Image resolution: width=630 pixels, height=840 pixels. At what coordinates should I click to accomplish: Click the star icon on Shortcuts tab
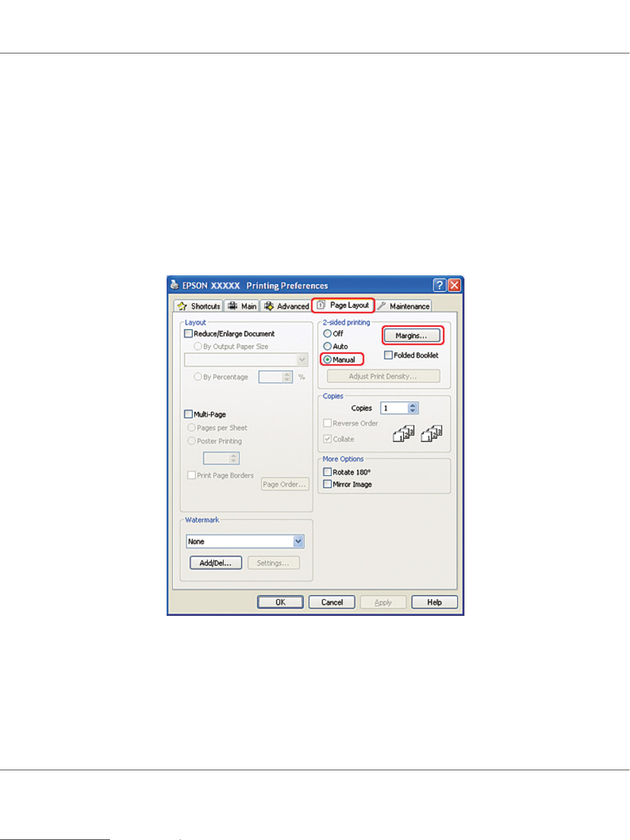(182, 306)
